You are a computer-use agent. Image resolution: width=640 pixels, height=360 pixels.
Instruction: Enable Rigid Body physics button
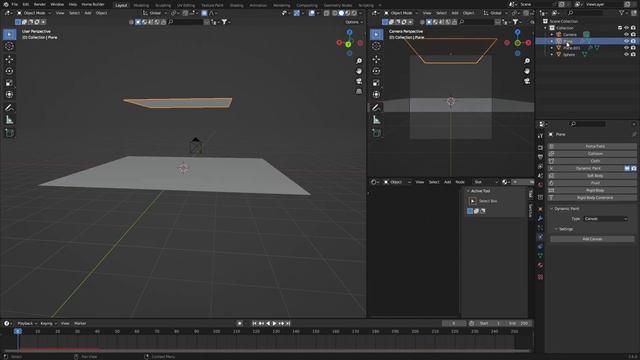[x=592, y=190]
